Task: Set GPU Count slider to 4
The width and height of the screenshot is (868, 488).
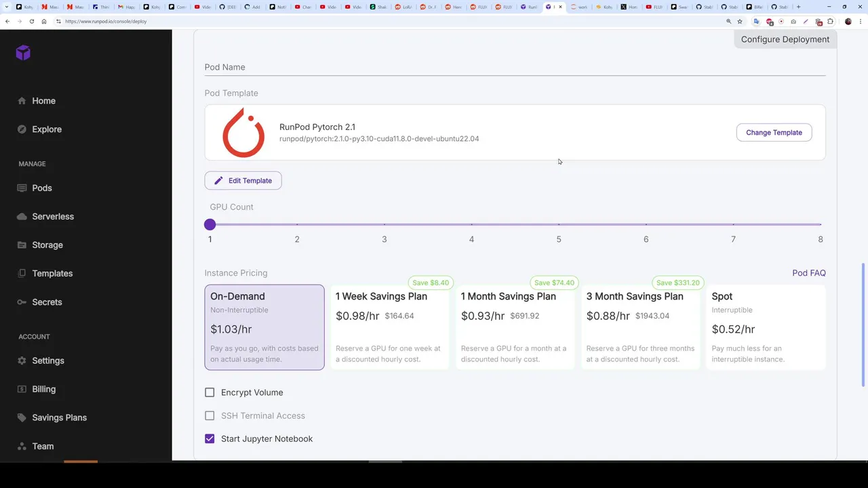Action: (x=472, y=224)
